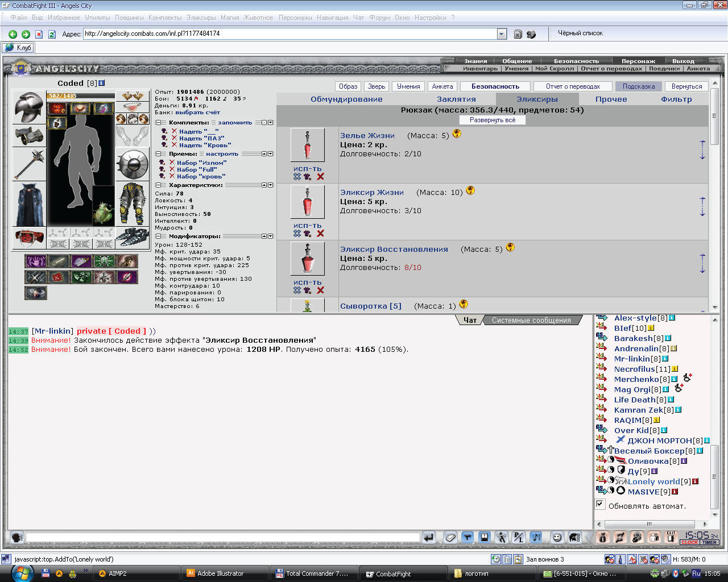Viewport: 728px width, 582px height.
Task: Collapse the Характеристики section
Action: (158, 185)
